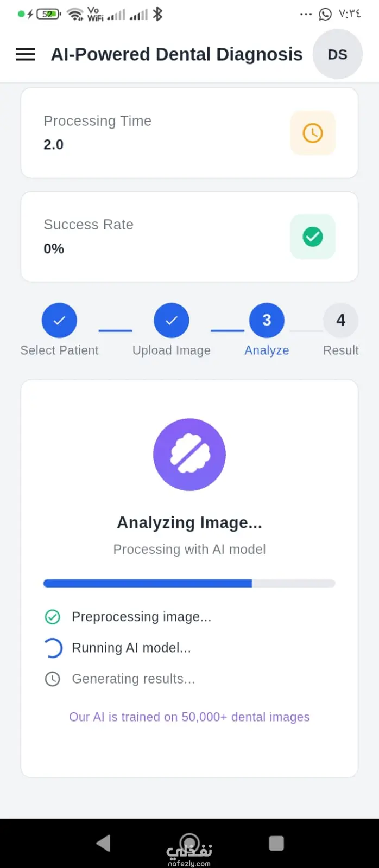The height and width of the screenshot is (868, 379).
Task: Open the Processing Time stat card
Action: coord(189,133)
